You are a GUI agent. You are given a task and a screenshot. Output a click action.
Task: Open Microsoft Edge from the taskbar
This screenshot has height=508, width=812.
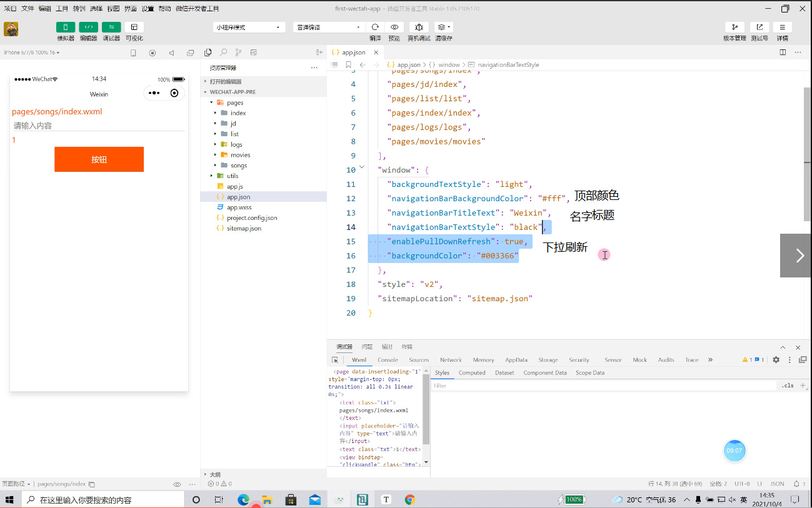coord(243,499)
